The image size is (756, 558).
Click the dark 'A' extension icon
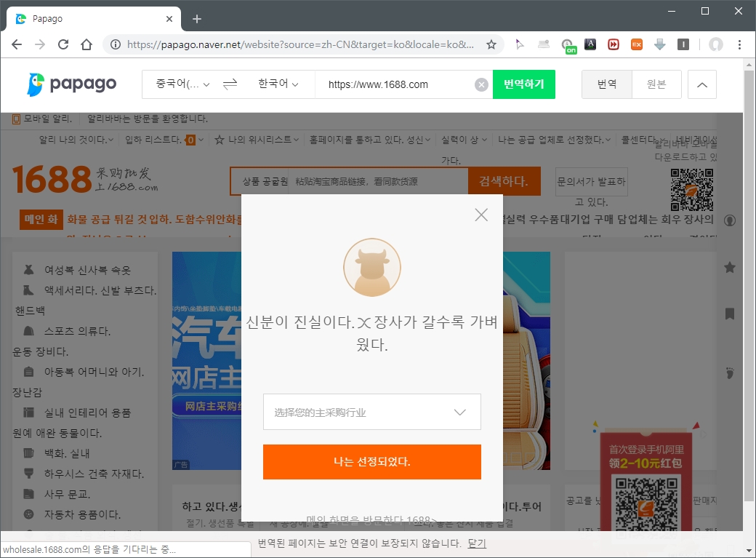point(590,45)
